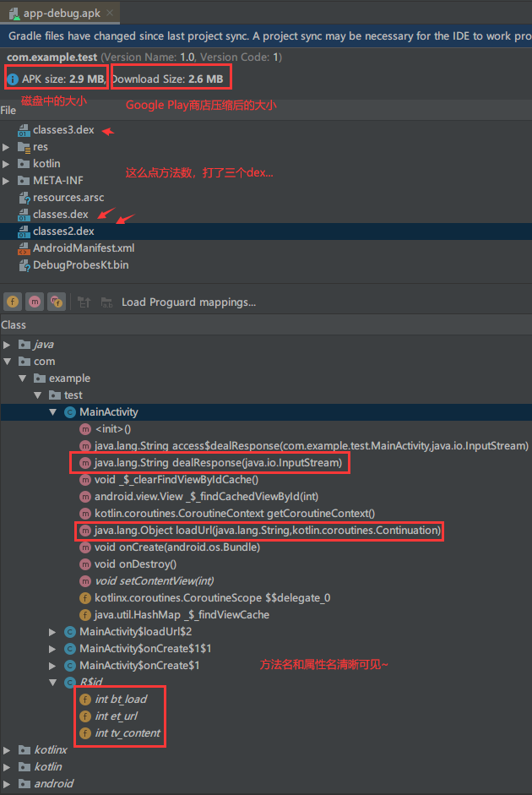Select MainActivity$onCreate$1 class icon
The width and height of the screenshot is (532, 795).
(70, 665)
